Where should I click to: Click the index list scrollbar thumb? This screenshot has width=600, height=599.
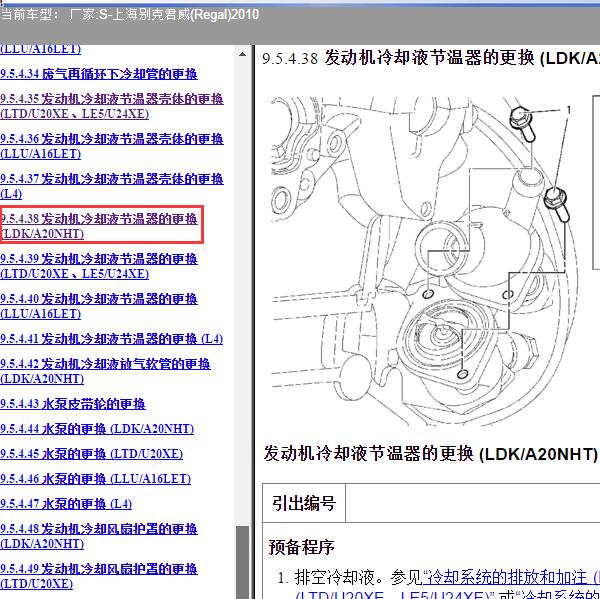[x=242, y=562]
